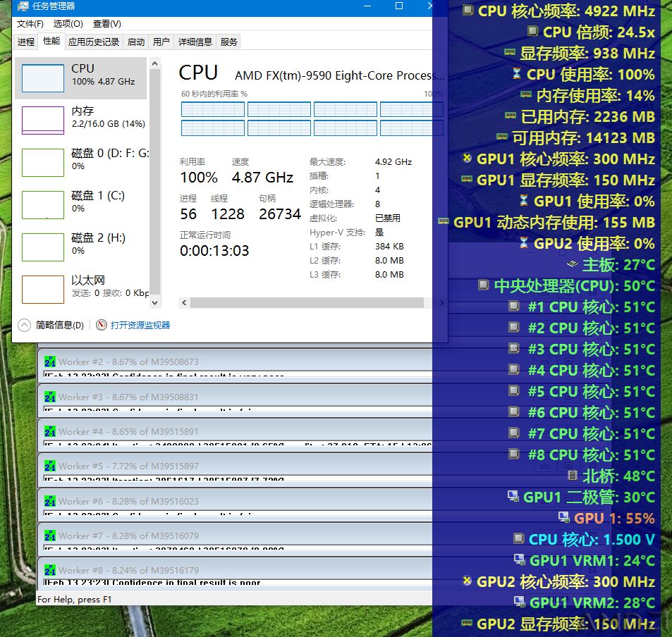The height and width of the screenshot is (637, 672).
Task: Click the Prime95 icon of Worker #5
Action: [x=50, y=466]
